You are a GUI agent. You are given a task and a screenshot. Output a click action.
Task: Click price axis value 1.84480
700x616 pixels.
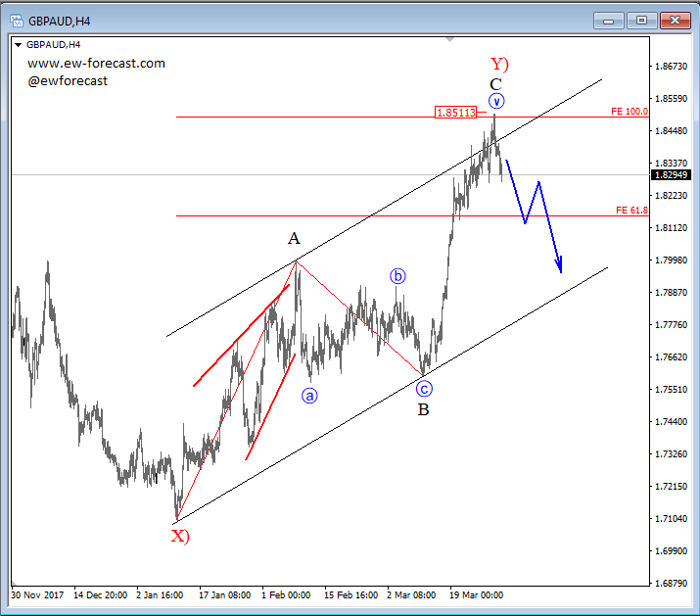[x=671, y=131]
